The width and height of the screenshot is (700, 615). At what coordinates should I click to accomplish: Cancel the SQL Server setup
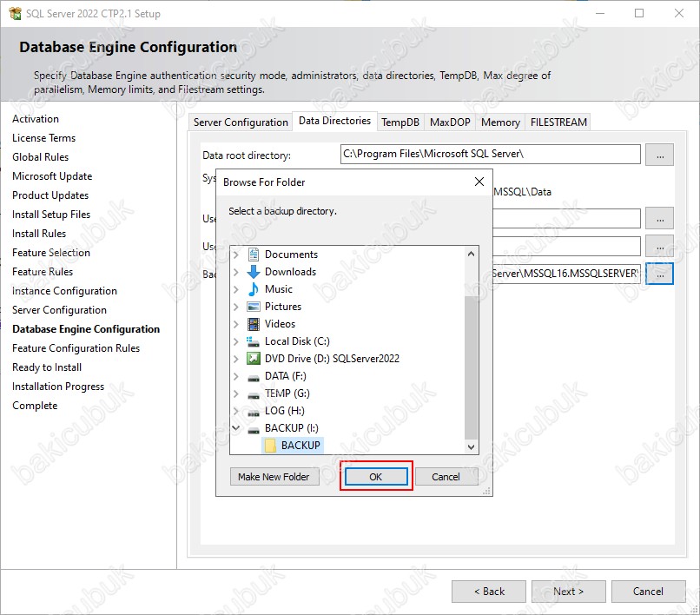tap(648, 592)
